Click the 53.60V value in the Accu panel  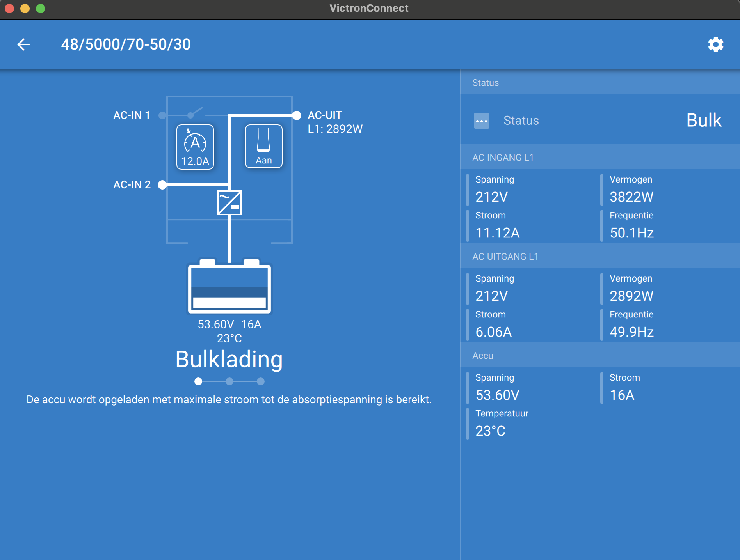pos(497,395)
